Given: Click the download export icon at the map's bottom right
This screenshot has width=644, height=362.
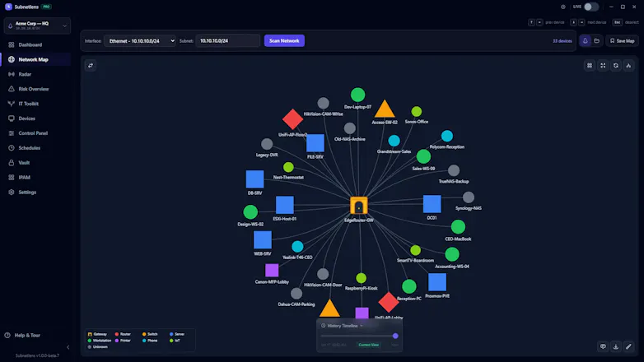Looking at the screenshot, I should [x=616, y=346].
